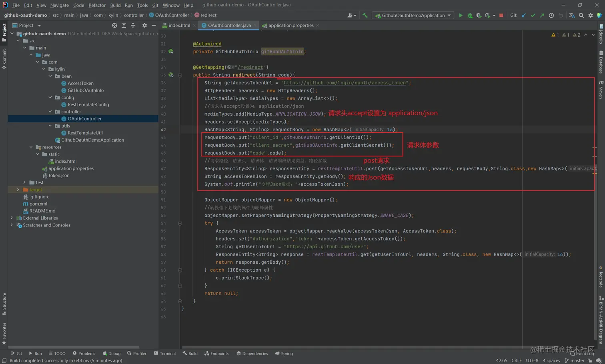Toggle the Maven tool window on right sidebar
This screenshot has width=605, height=364.
(x=601, y=90)
